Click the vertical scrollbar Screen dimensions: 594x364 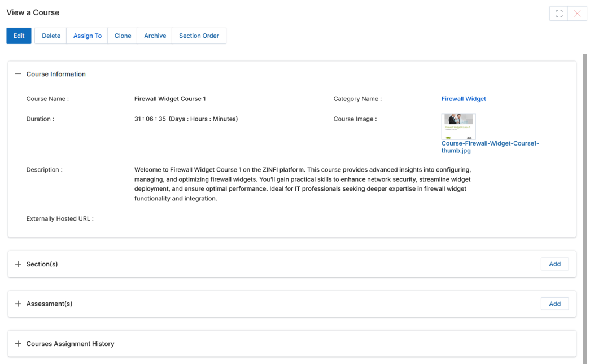point(585,208)
